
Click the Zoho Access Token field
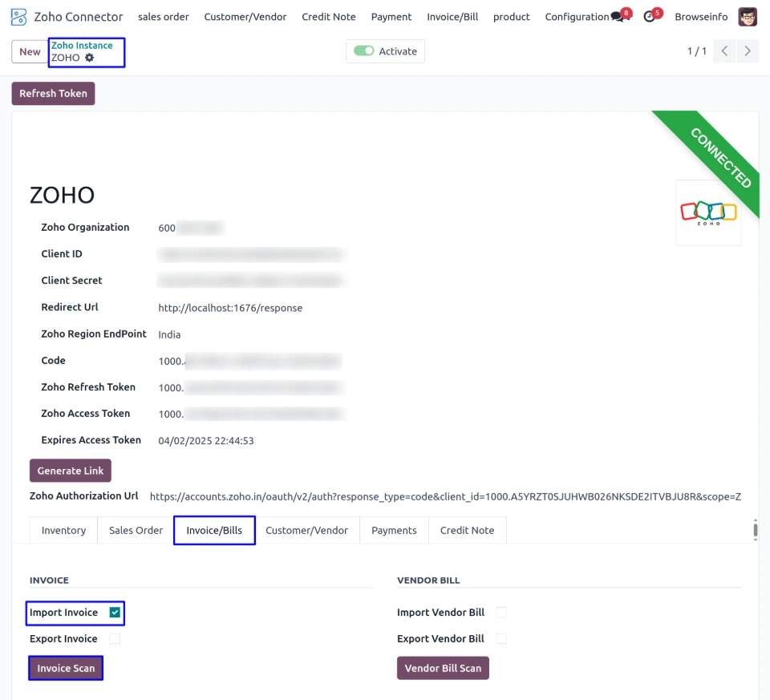tap(251, 415)
